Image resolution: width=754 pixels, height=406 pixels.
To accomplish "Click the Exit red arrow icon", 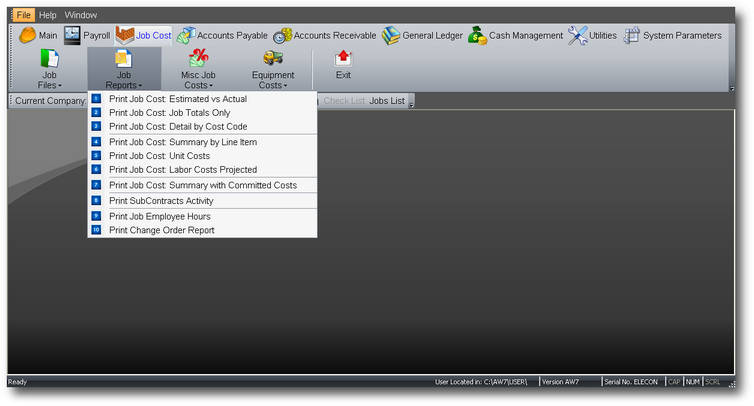I will 343,59.
